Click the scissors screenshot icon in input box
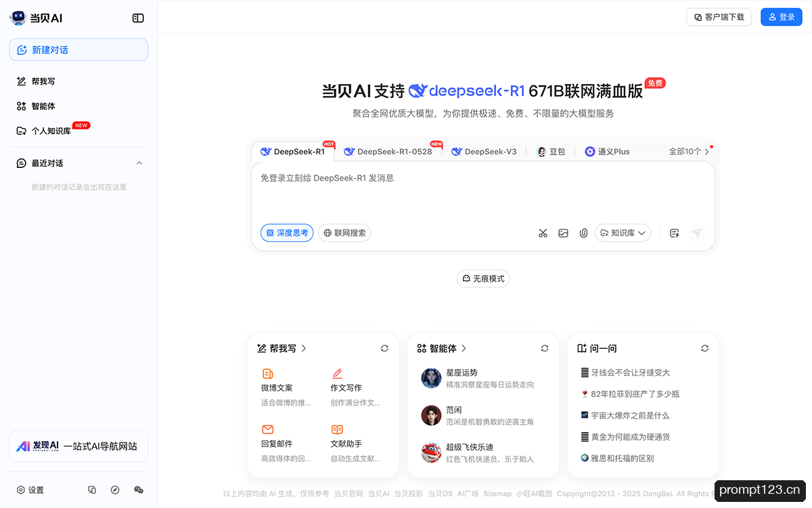 click(x=543, y=233)
